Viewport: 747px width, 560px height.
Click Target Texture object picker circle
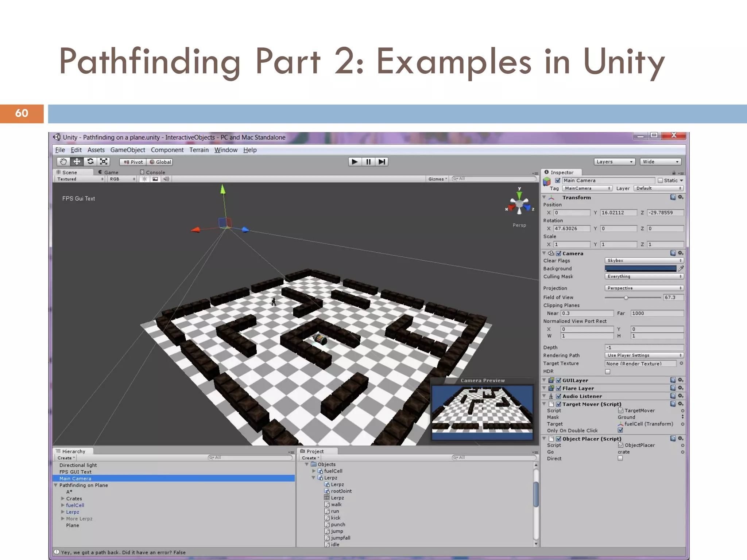(x=681, y=363)
